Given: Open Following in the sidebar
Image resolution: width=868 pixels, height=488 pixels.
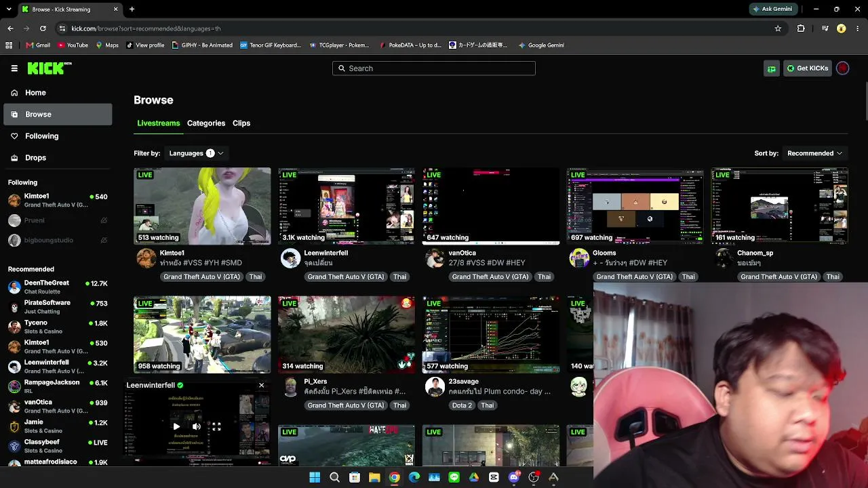Looking at the screenshot, I should tap(58, 136).
